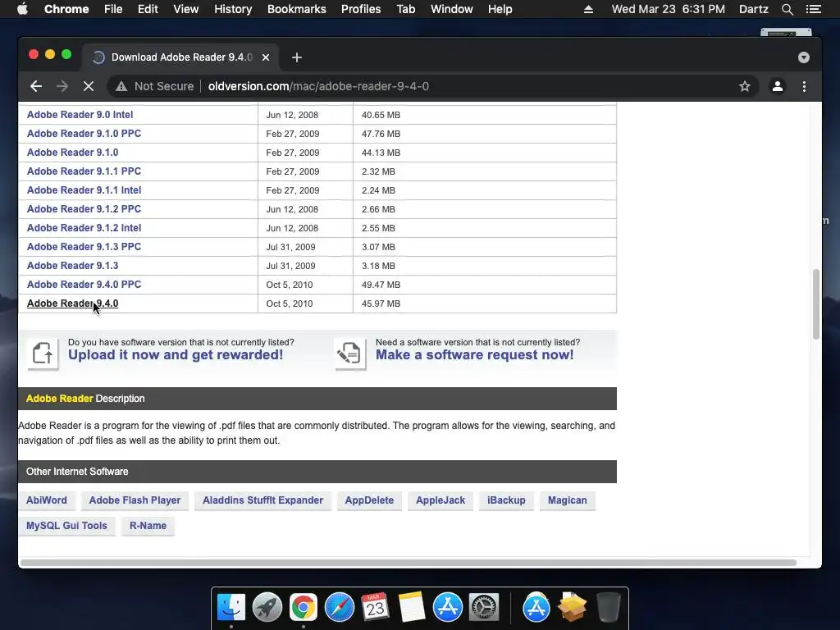Open the Chrome profile avatar icon

click(778, 86)
